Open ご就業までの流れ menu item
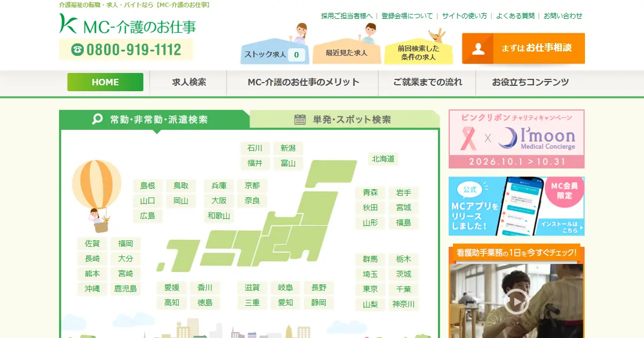 tap(427, 82)
